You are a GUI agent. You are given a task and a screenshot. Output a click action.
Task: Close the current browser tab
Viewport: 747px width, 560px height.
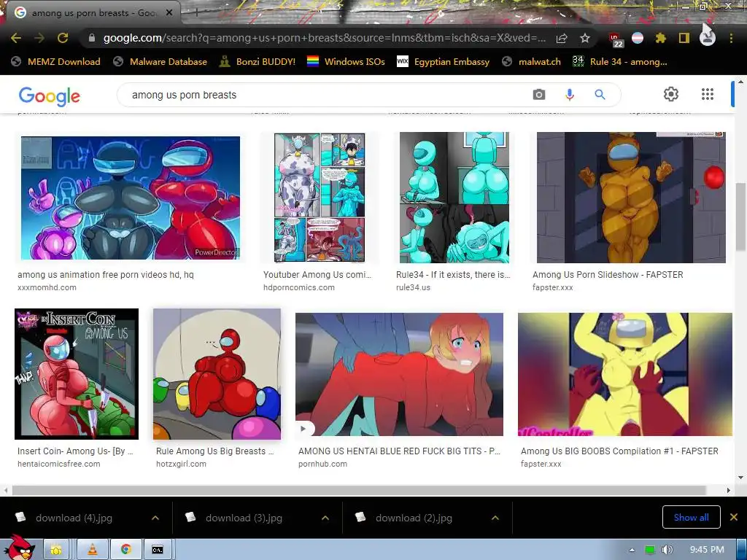(x=169, y=13)
